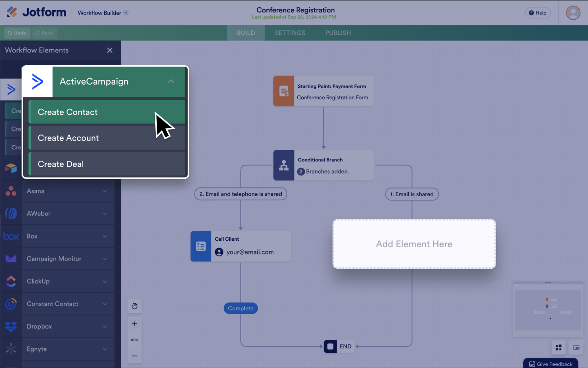Expand the Asana integration chevron
The width and height of the screenshot is (588, 368).
[105, 191]
